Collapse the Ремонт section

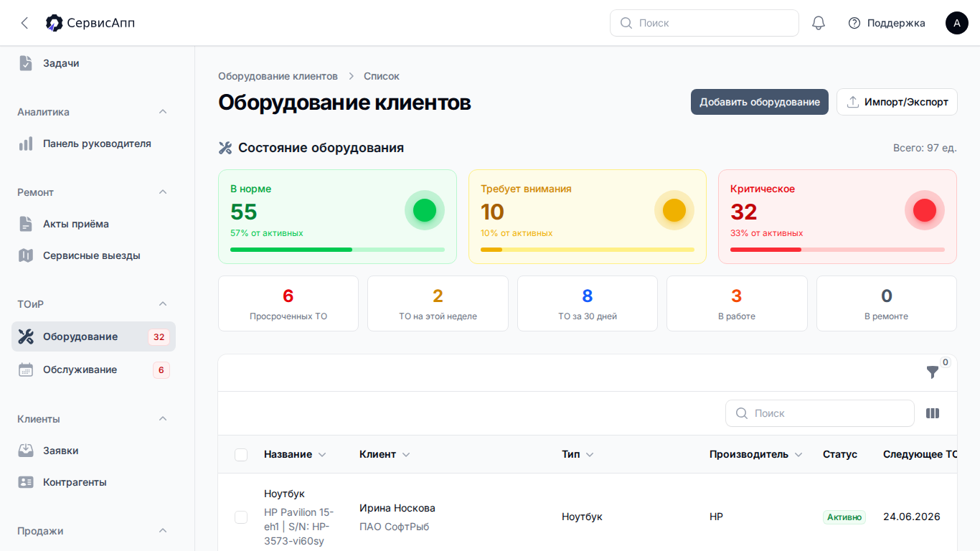[163, 192]
